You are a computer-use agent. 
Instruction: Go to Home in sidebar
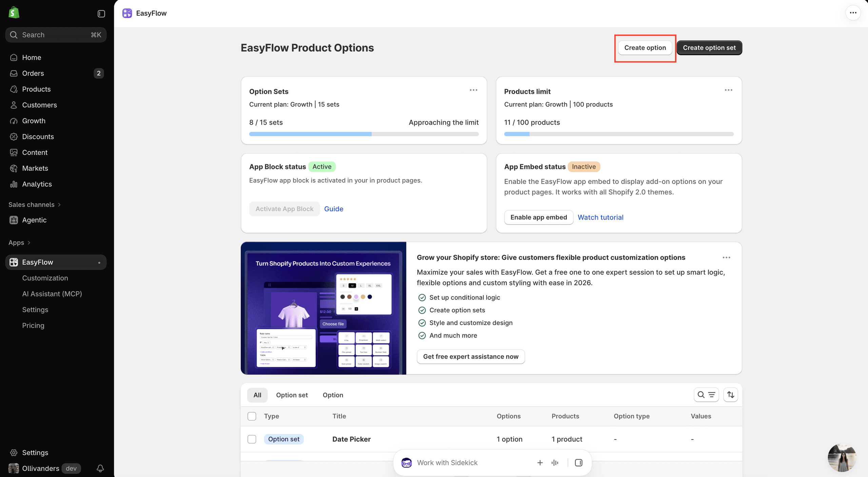pyautogui.click(x=56, y=57)
